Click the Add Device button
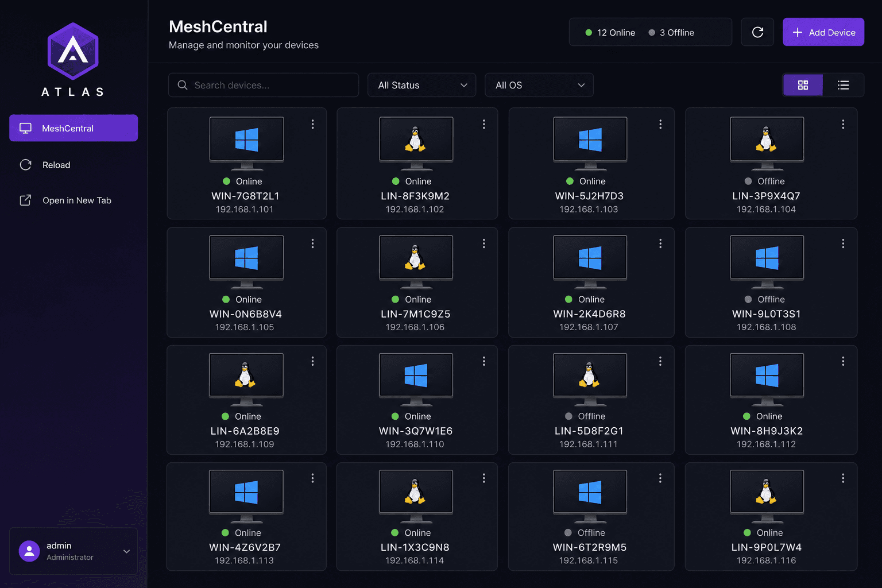882x588 pixels. tap(823, 32)
